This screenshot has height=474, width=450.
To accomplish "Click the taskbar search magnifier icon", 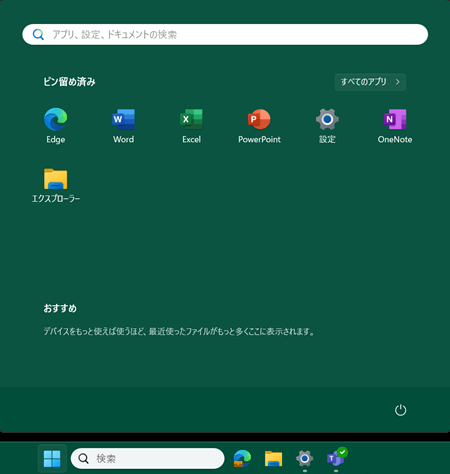I will [x=83, y=459].
